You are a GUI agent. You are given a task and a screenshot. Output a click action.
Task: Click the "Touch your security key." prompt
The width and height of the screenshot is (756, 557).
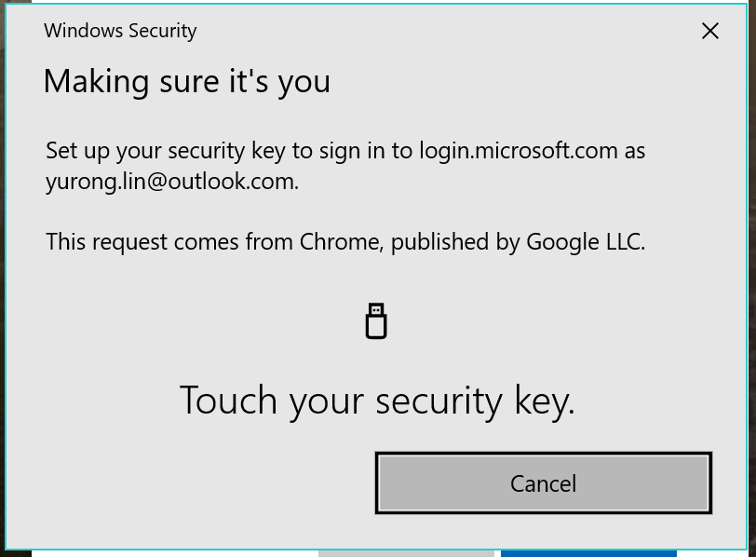click(377, 401)
